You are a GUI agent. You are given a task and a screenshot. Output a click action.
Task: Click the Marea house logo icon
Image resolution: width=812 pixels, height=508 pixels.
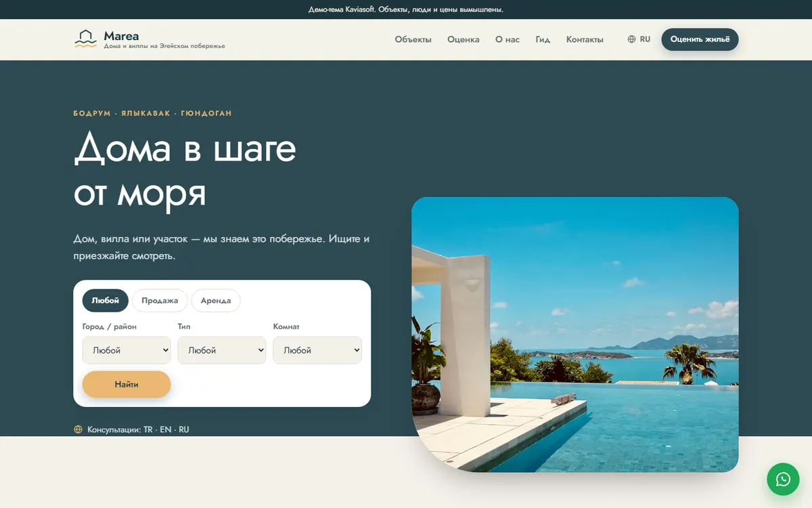(85, 39)
